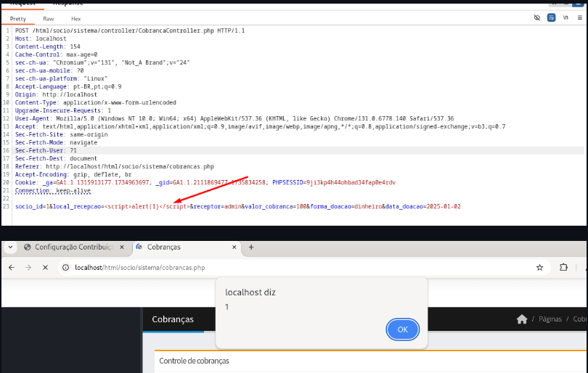The width and height of the screenshot is (588, 373).
Task: Open the request panel hamburger menu
Action: 580,17
